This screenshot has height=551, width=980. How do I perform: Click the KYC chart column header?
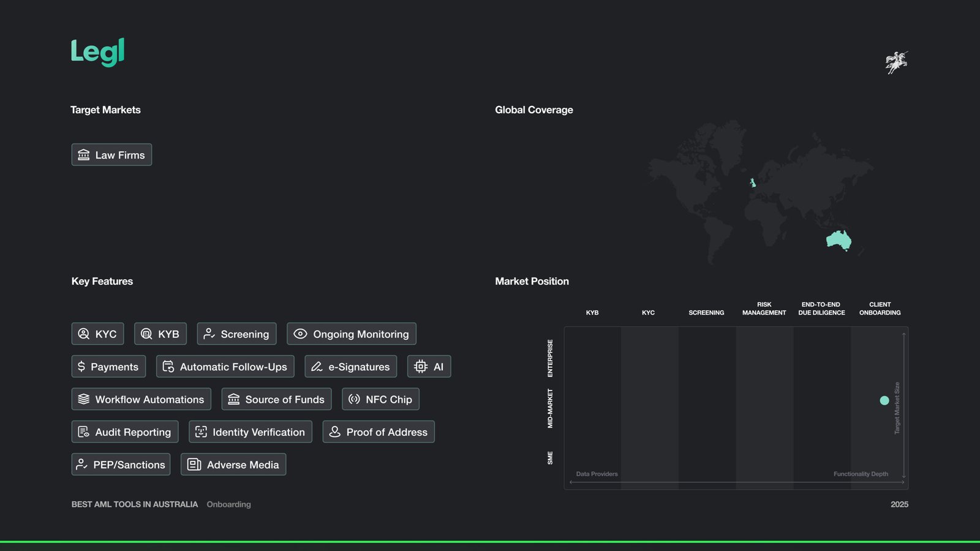coord(649,313)
